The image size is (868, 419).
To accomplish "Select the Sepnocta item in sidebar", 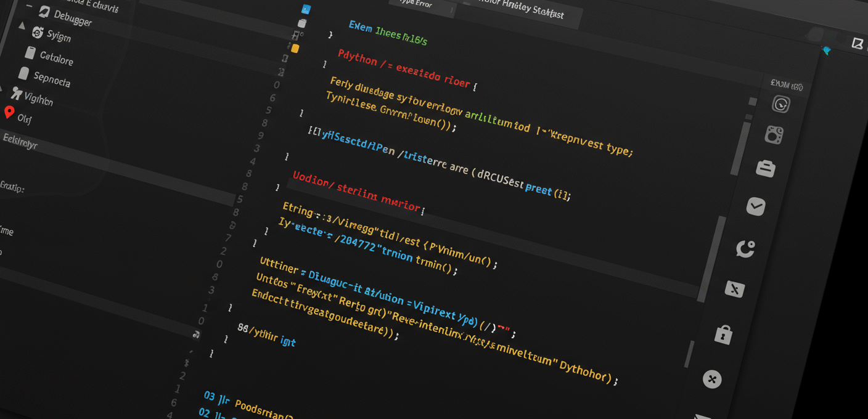I will coord(52,79).
